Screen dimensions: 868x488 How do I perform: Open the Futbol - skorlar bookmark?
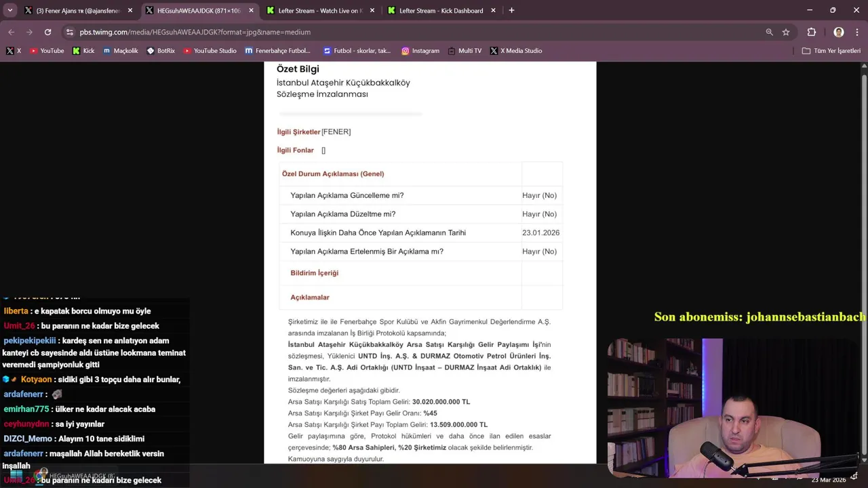coord(357,51)
